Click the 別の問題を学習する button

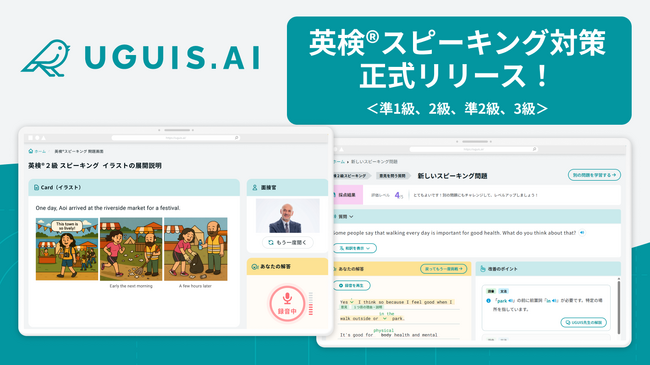(x=594, y=175)
